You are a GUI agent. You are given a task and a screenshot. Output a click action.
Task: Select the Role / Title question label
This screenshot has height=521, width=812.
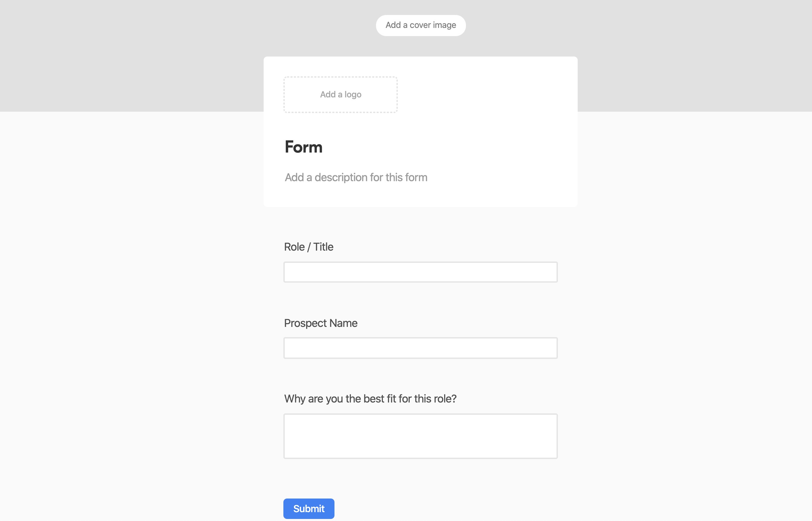(309, 247)
